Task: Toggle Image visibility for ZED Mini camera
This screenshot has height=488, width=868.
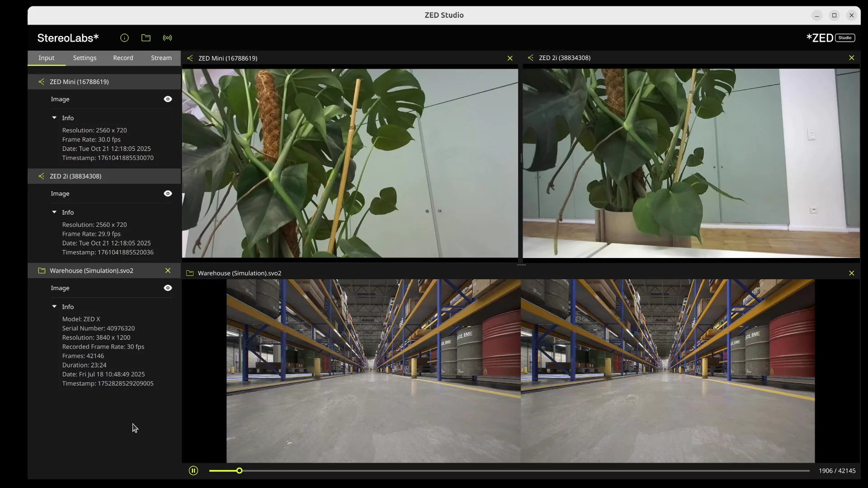Action: pyautogui.click(x=168, y=99)
